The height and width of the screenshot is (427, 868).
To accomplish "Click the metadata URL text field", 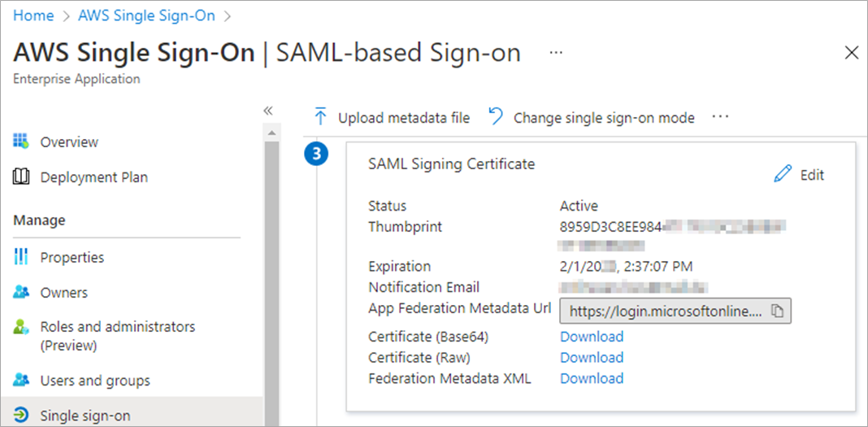I will click(662, 311).
